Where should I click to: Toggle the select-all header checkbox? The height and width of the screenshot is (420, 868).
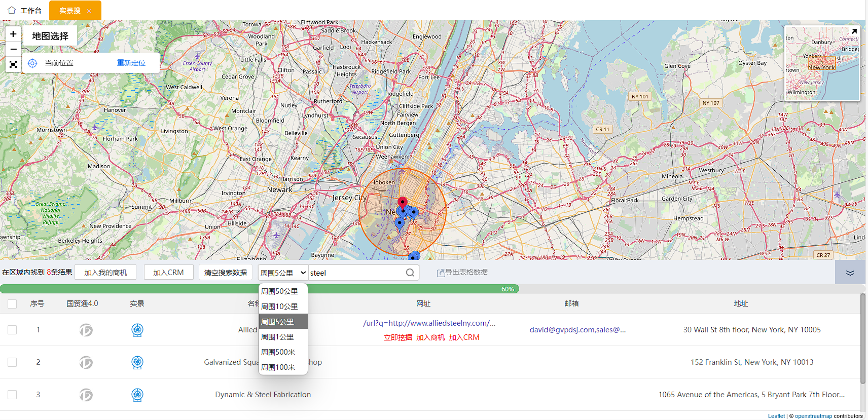click(x=12, y=304)
